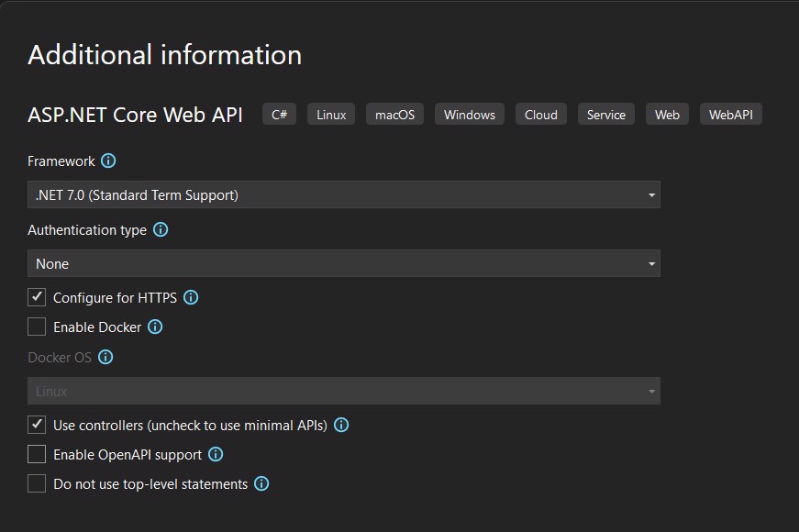Click the info icon beside Framework
Image resolution: width=799 pixels, height=532 pixels.
pyautogui.click(x=108, y=161)
